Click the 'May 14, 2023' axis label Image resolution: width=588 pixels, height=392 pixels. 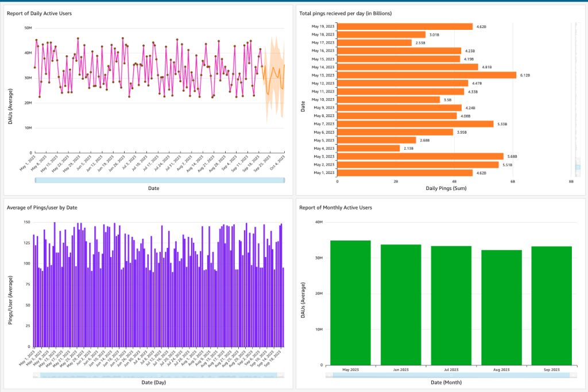(x=323, y=67)
